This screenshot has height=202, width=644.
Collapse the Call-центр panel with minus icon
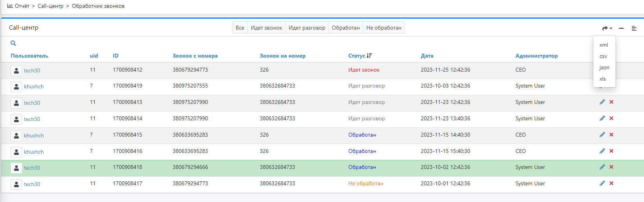621,28
